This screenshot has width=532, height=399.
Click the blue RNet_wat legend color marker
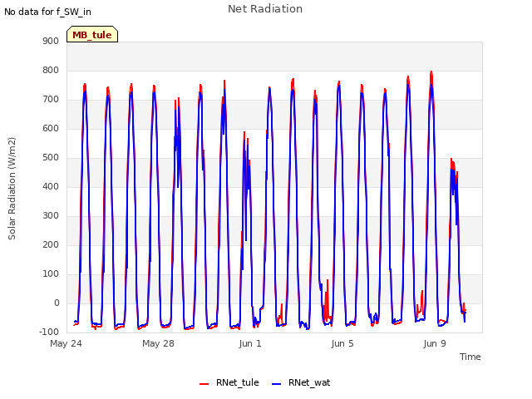click(277, 384)
